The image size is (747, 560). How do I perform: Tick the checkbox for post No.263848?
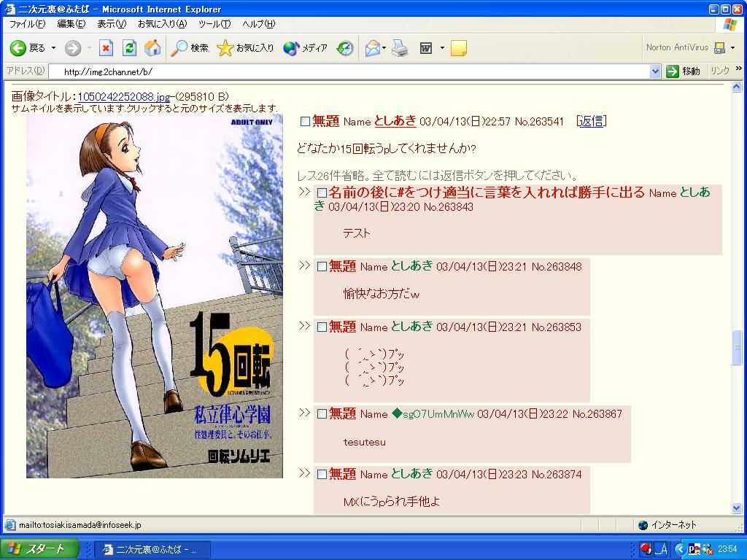click(x=322, y=267)
